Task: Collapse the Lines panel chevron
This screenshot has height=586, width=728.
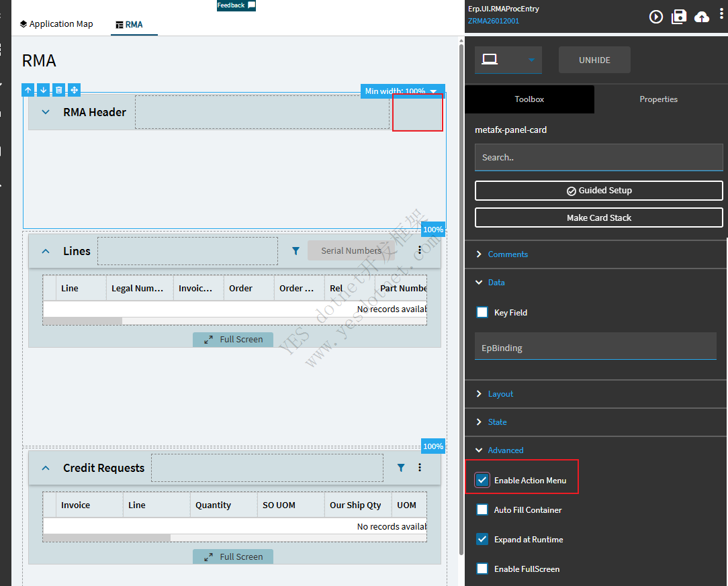Action: tap(46, 251)
